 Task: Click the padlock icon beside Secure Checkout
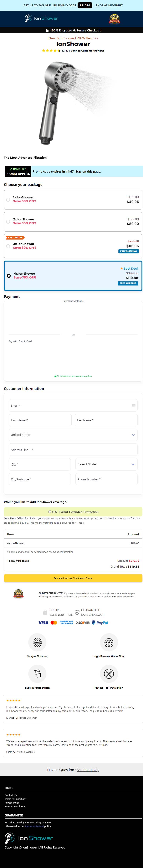pyautogui.click(x=47, y=30)
